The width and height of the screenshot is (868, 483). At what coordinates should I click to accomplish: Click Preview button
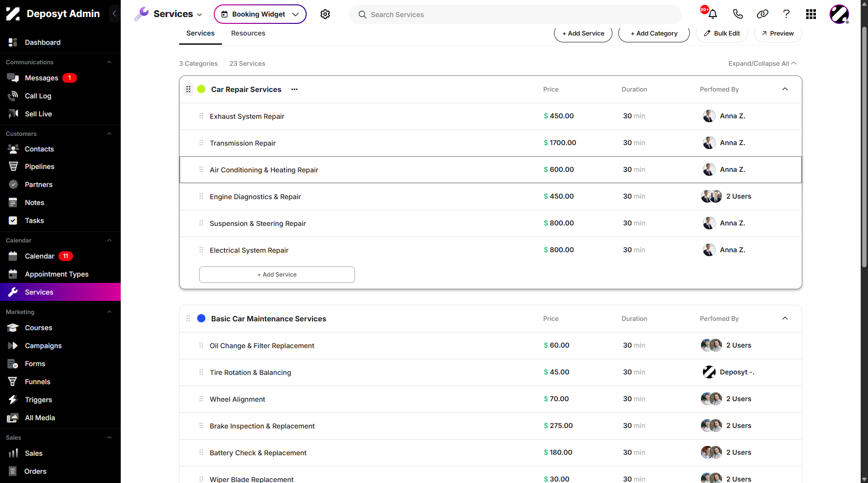point(778,33)
